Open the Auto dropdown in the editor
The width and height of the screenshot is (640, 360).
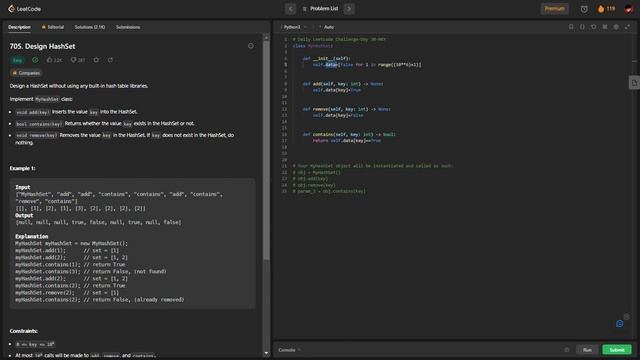pyautogui.click(x=327, y=27)
